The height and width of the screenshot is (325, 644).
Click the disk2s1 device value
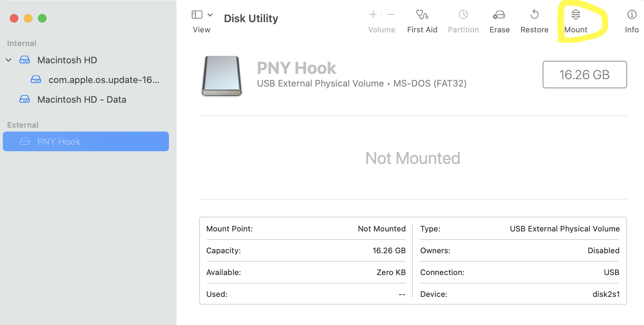pyautogui.click(x=606, y=294)
